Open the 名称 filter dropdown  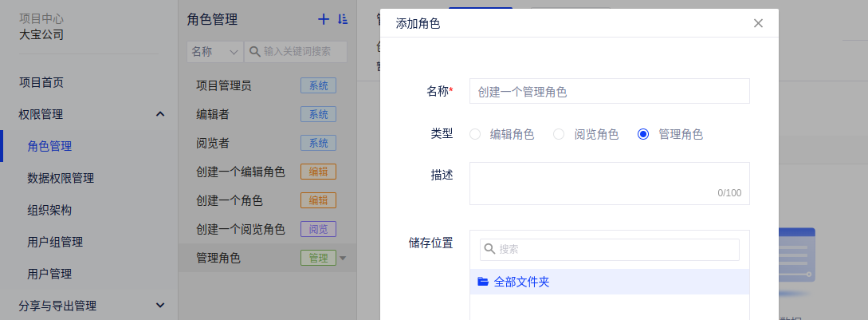(214, 51)
